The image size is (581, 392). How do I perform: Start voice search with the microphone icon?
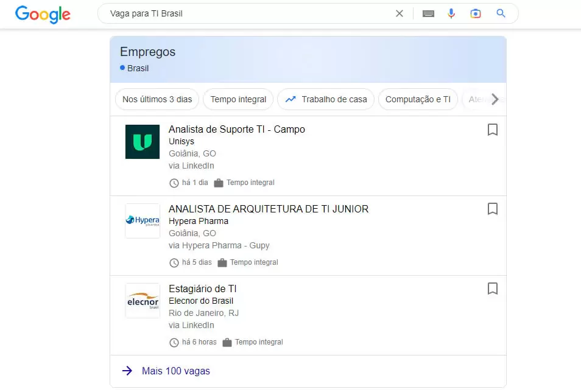coord(451,14)
